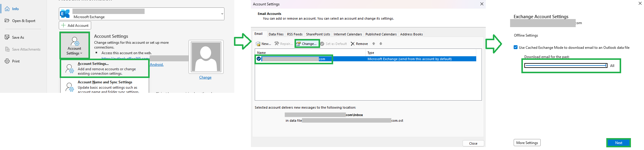Image resolution: width=644 pixels, height=150 pixels.
Task: Switch to the Email tab
Action: pyautogui.click(x=259, y=34)
